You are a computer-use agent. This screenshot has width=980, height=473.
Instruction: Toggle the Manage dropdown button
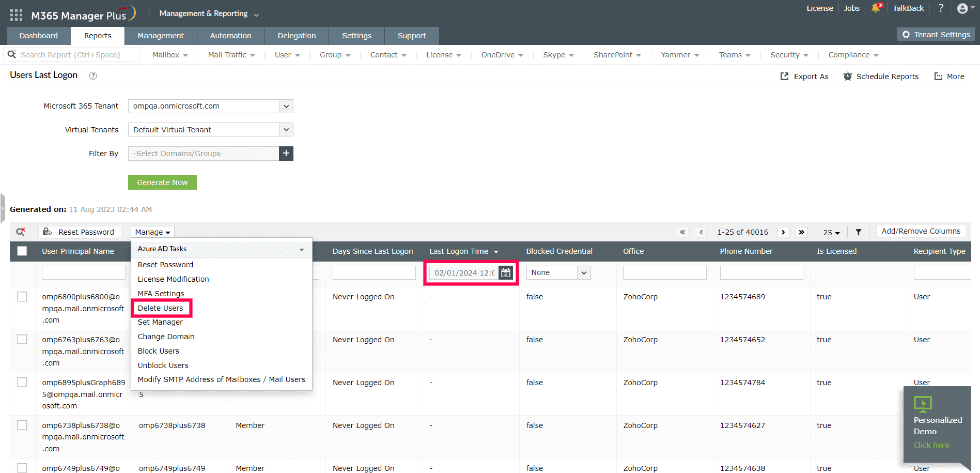pos(152,232)
